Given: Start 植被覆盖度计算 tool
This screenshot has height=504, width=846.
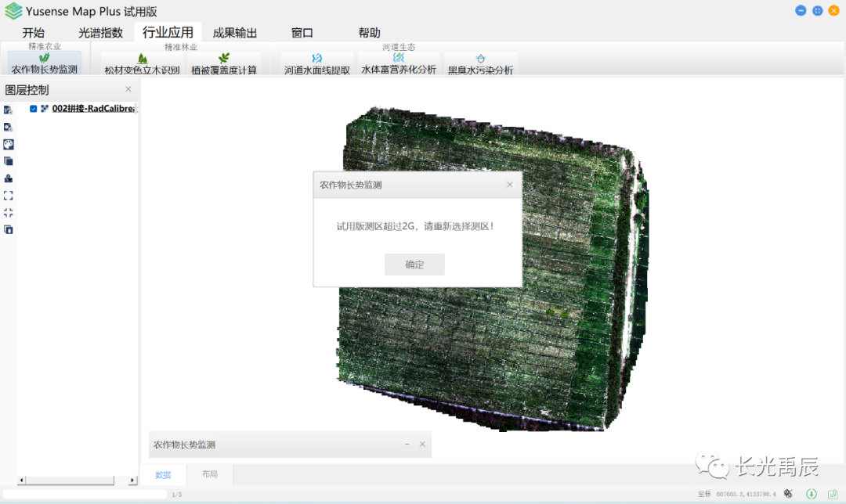Looking at the screenshot, I should [x=224, y=64].
